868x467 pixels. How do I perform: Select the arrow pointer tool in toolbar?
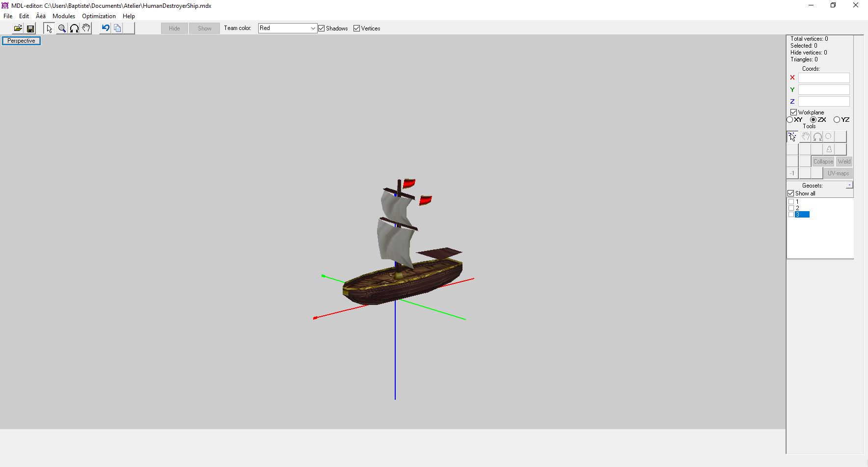(49, 28)
